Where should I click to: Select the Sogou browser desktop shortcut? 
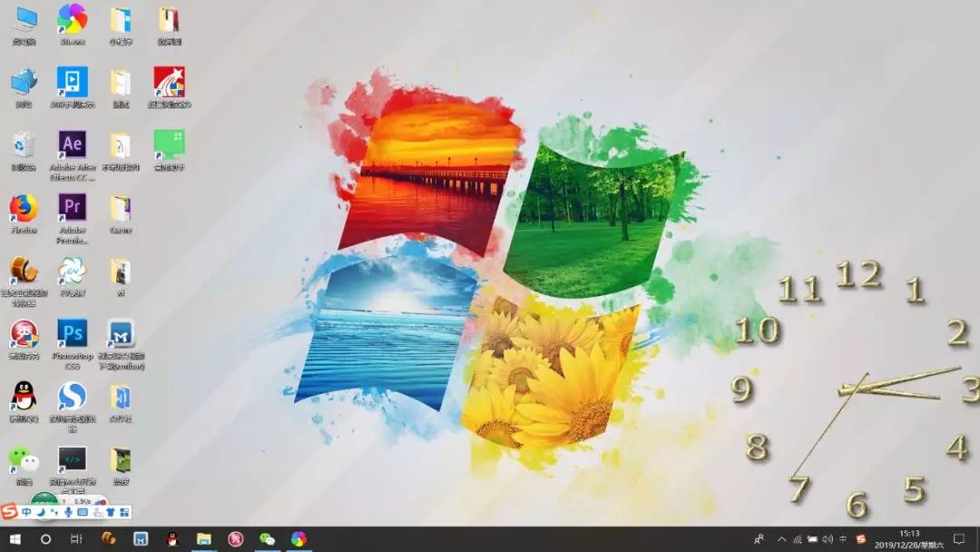[72, 397]
